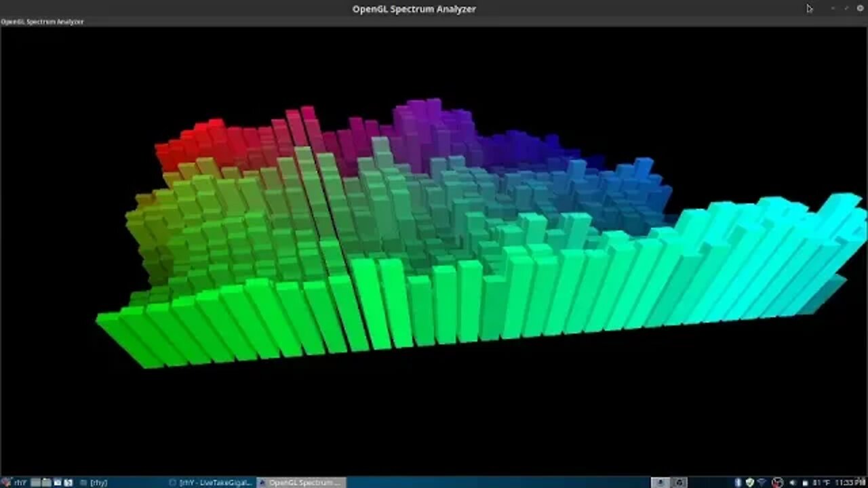The image size is (868, 488).
Task: Click the OpenGL Spectrum Analyzer title bar text
Action: (414, 9)
